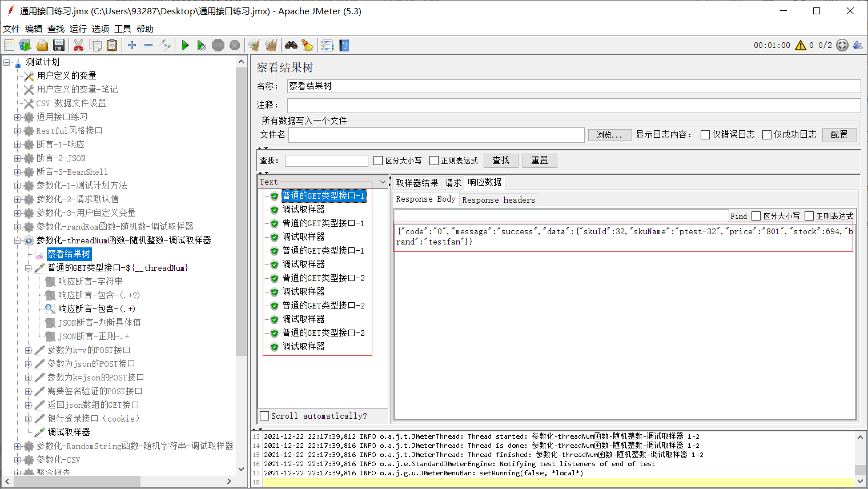Open the Templates icon in toolbar
This screenshot has width=868, height=489.
pyautogui.click(x=25, y=45)
